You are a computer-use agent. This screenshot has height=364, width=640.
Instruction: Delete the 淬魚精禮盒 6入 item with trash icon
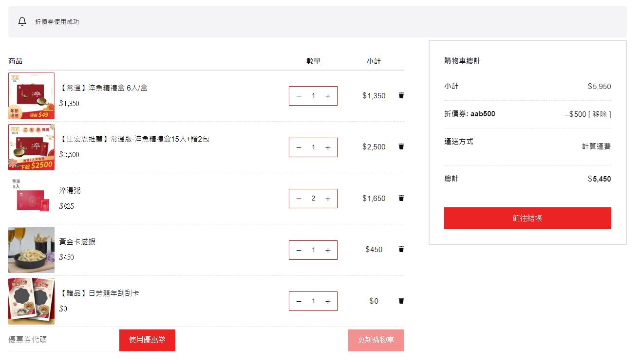click(x=401, y=96)
